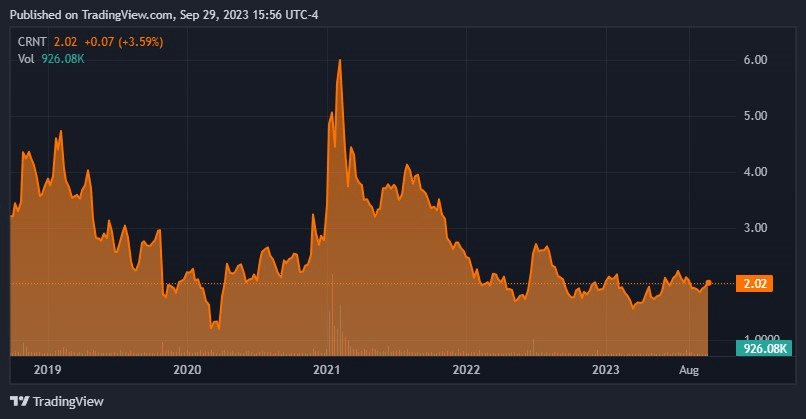Click the 2022 time axis label
The image size is (806, 419).
coord(466,370)
